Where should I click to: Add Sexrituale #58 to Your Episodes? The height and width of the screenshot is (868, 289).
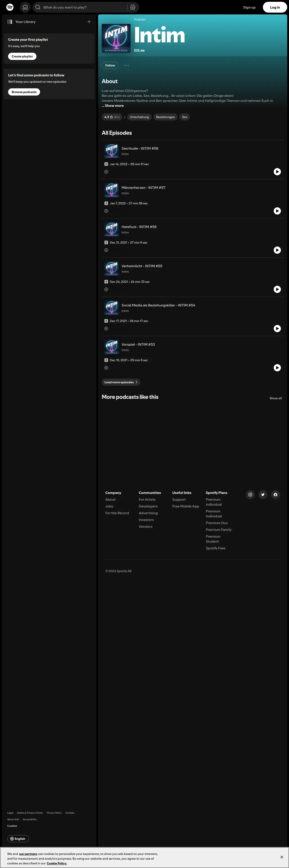106,172
